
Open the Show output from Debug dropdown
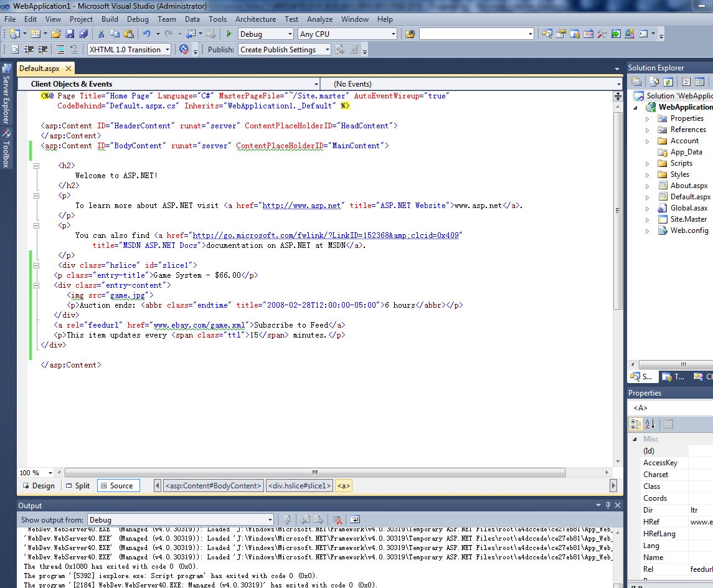[270, 519]
